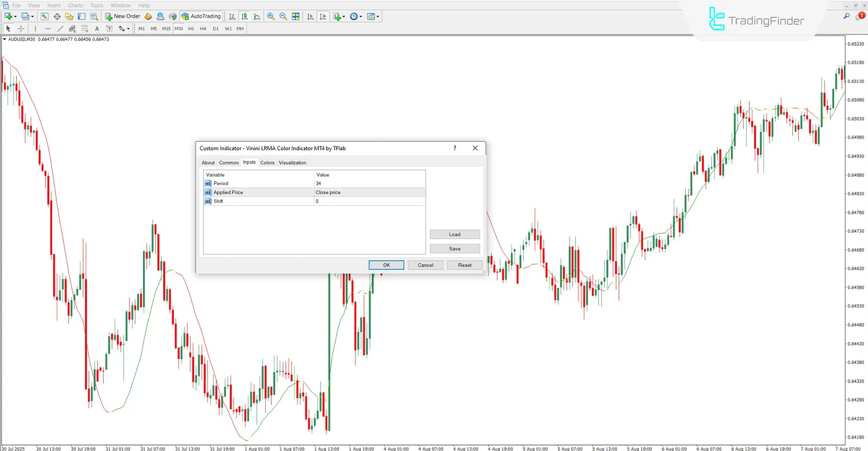Screen dimensions: 868x451
Task: Select the Crosshair tool
Action: tap(21, 29)
